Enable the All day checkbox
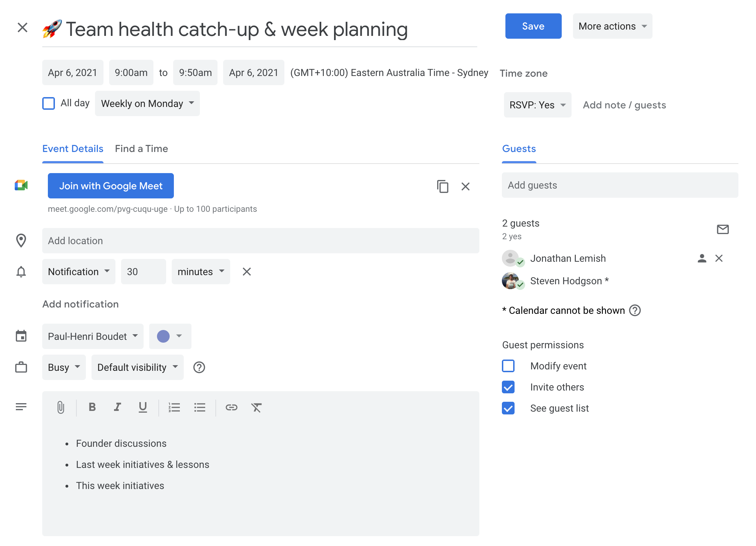This screenshot has width=756, height=546. 49,103
